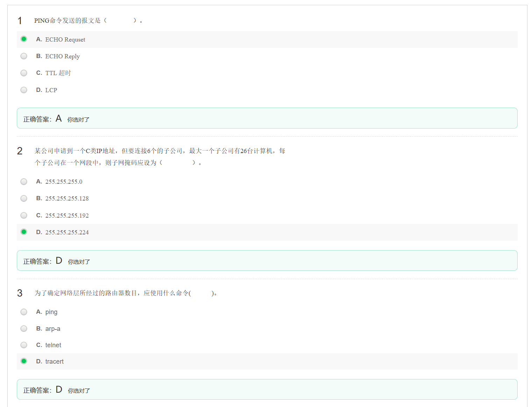Select option C telnet for question 3
Viewport: 532px width, 407px height.
(x=23, y=345)
